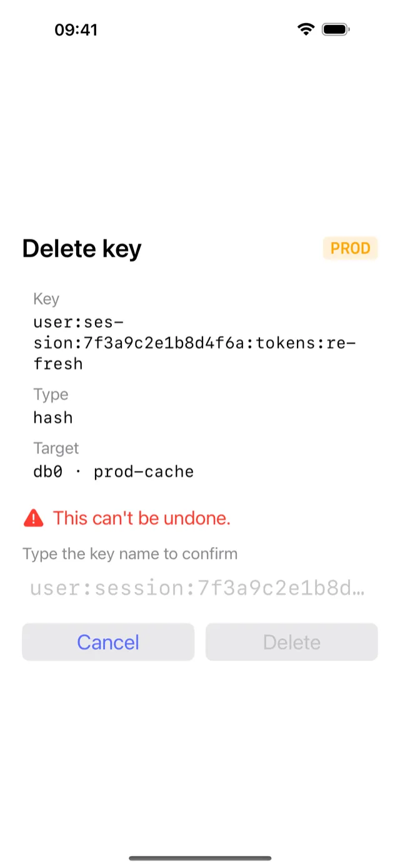Tap the db0 · prod-cache target value

pyautogui.click(x=114, y=472)
